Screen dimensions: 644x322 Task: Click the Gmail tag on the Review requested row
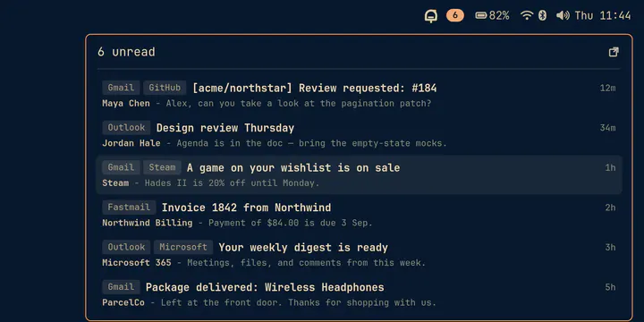[x=121, y=88]
